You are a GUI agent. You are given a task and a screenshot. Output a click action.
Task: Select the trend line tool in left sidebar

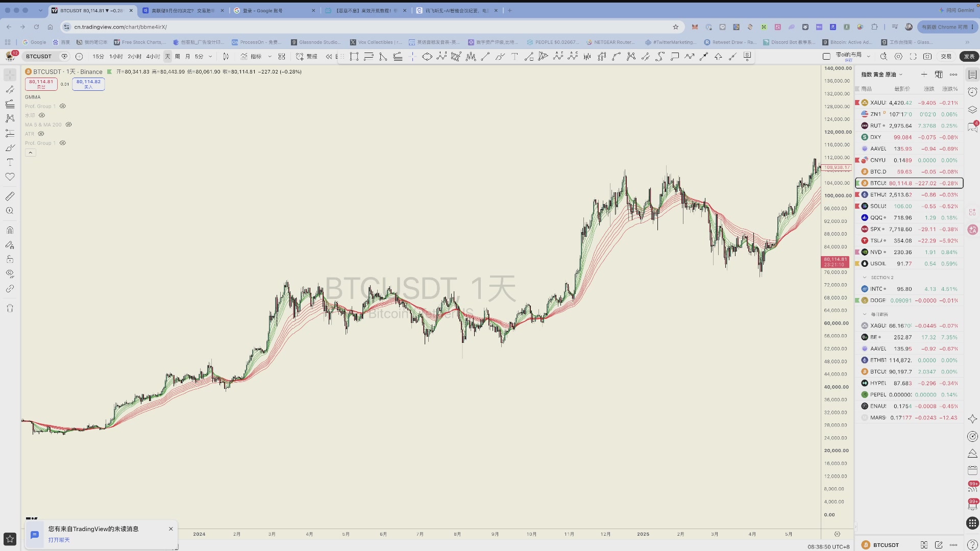pyautogui.click(x=10, y=89)
